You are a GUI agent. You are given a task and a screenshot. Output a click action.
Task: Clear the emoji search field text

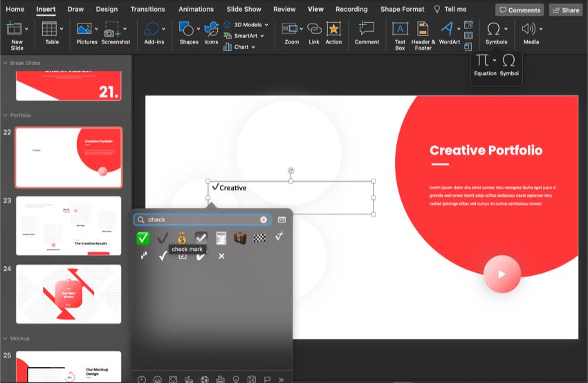tap(264, 220)
